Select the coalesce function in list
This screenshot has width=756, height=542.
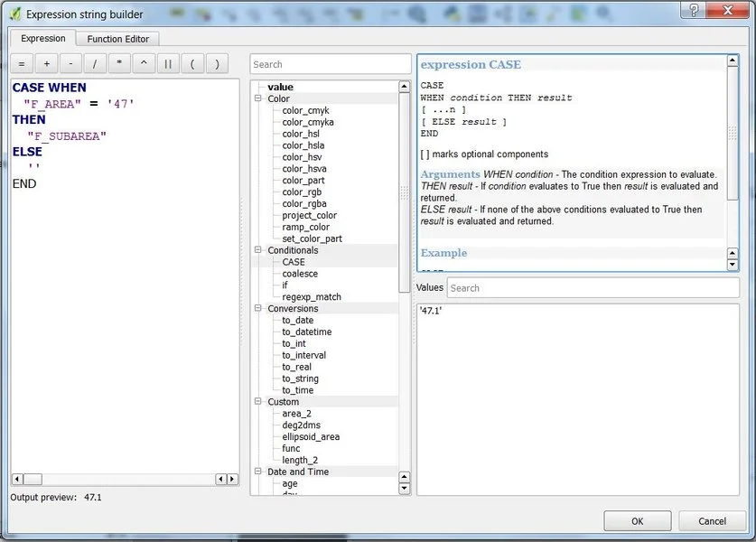[300, 274]
